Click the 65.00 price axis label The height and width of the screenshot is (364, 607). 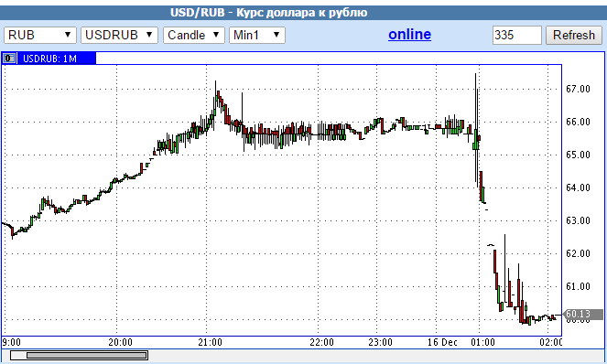coord(578,155)
